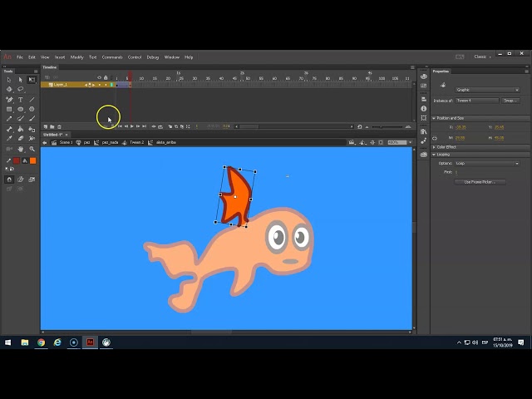Select the Eyedropper tool
532x399 pixels.
(9, 139)
